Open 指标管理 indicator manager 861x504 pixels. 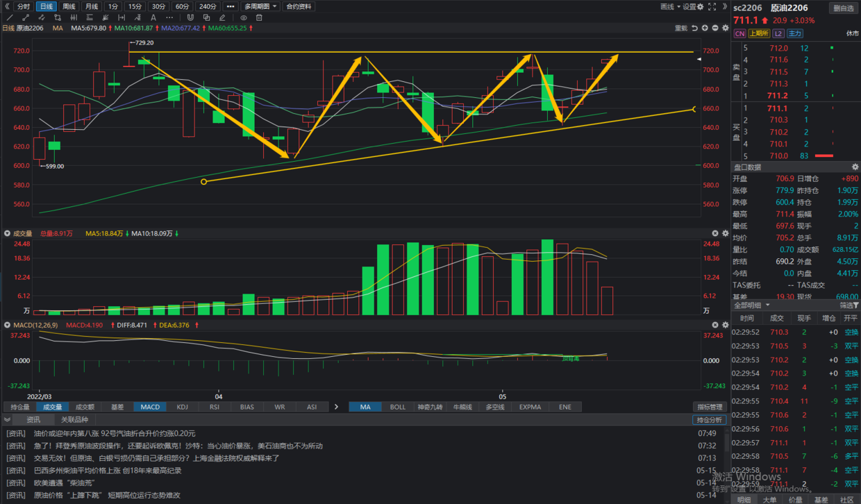(710, 407)
